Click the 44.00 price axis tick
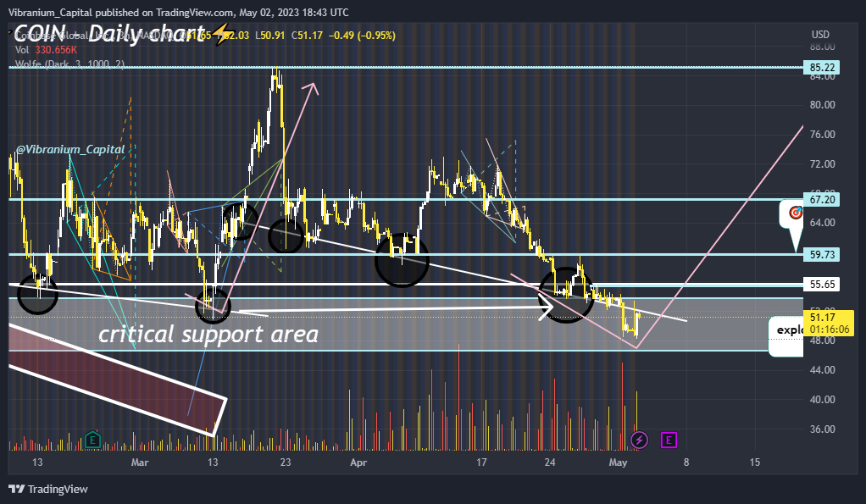The height and width of the screenshot is (504, 866). [822, 370]
